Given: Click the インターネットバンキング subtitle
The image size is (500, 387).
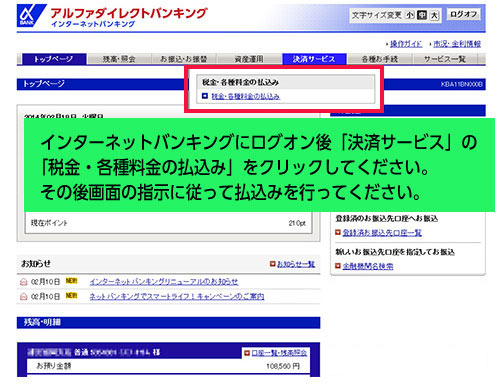Looking at the screenshot, I should tap(93, 24).
